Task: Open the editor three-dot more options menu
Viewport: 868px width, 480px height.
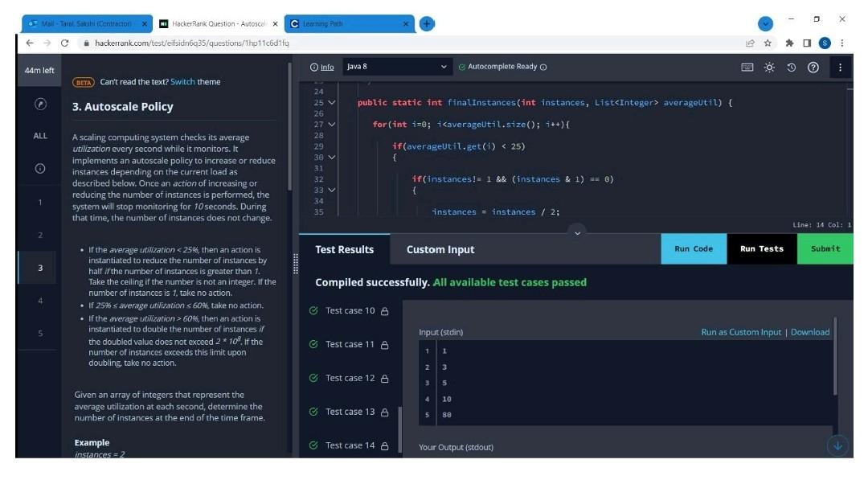Action: 840,67
